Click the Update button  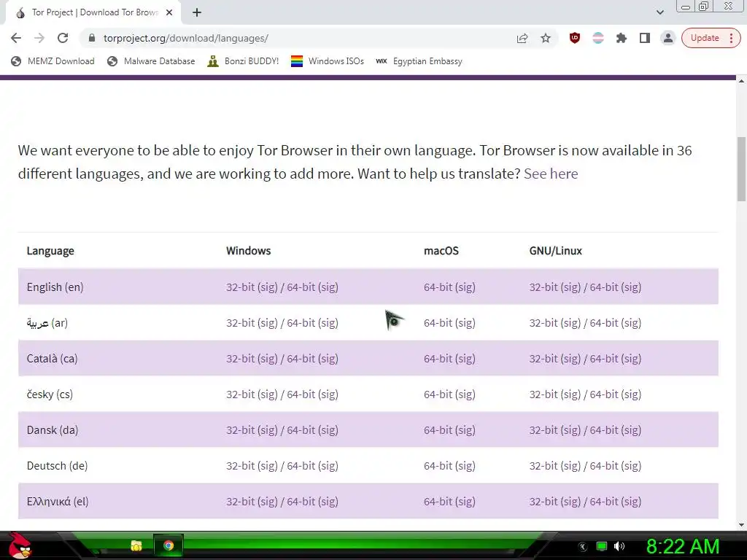tap(705, 38)
